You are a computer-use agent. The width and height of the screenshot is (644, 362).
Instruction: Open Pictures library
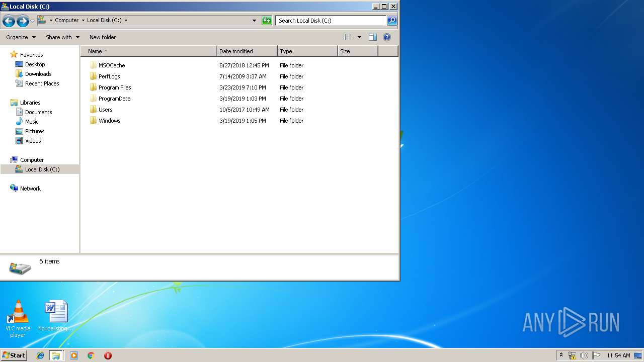(35, 131)
